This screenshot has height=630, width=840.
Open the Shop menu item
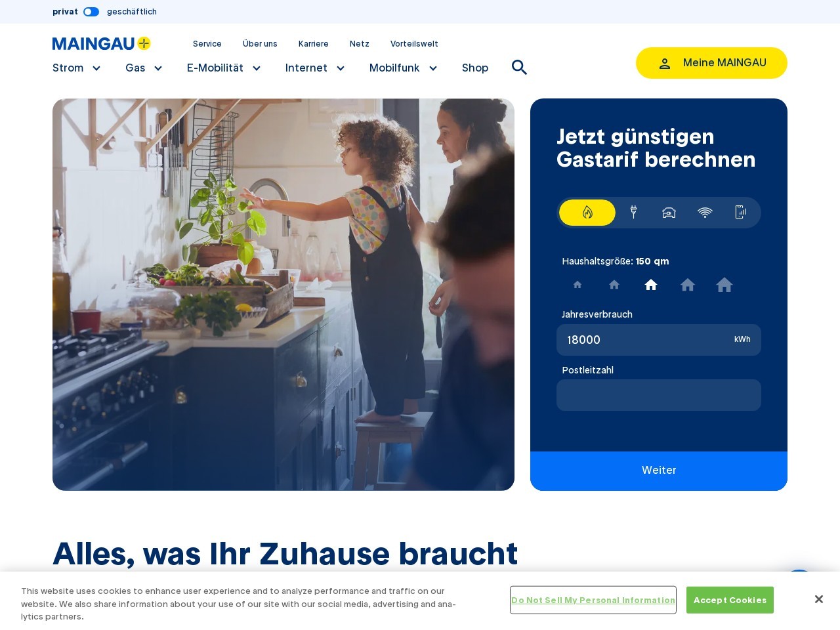pos(475,68)
